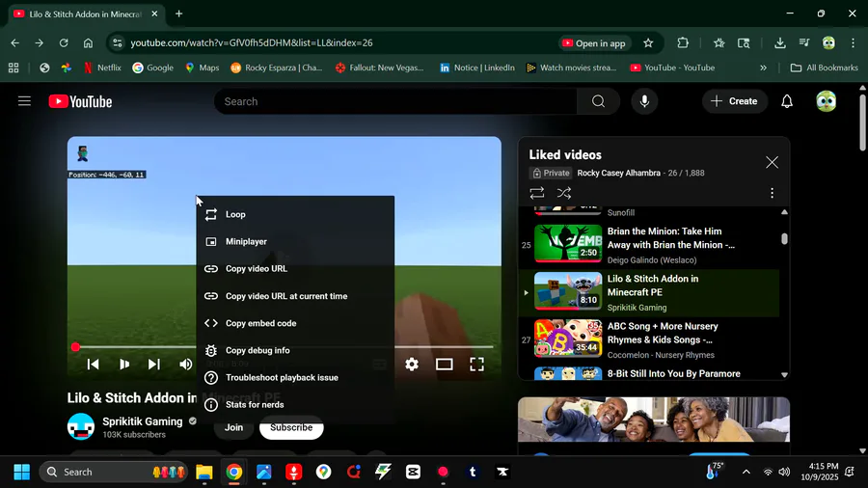Open browser home page

pos(88,43)
